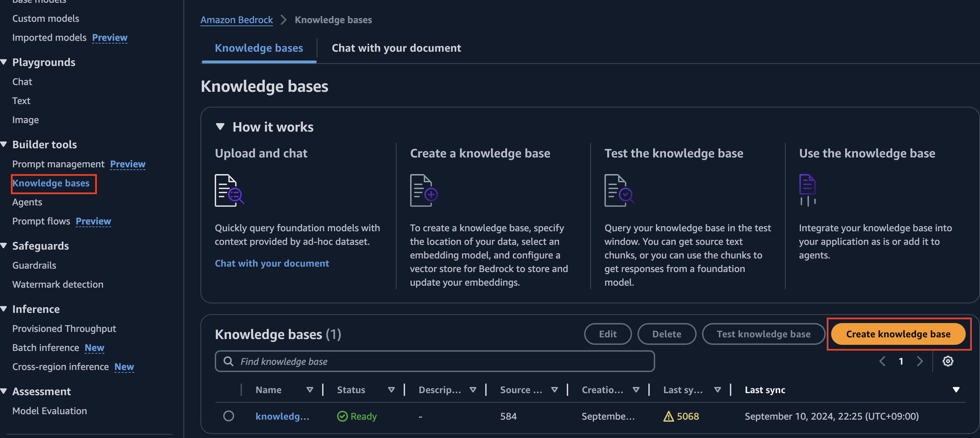Follow the Amazon Bedrock breadcrumb link
Screen dimensions: 980x438
[237, 20]
